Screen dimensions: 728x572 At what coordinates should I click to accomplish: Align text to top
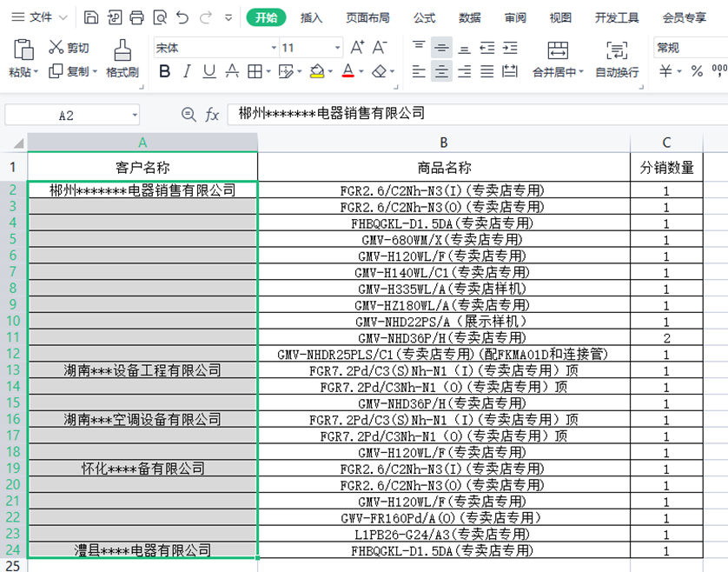[x=419, y=48]
